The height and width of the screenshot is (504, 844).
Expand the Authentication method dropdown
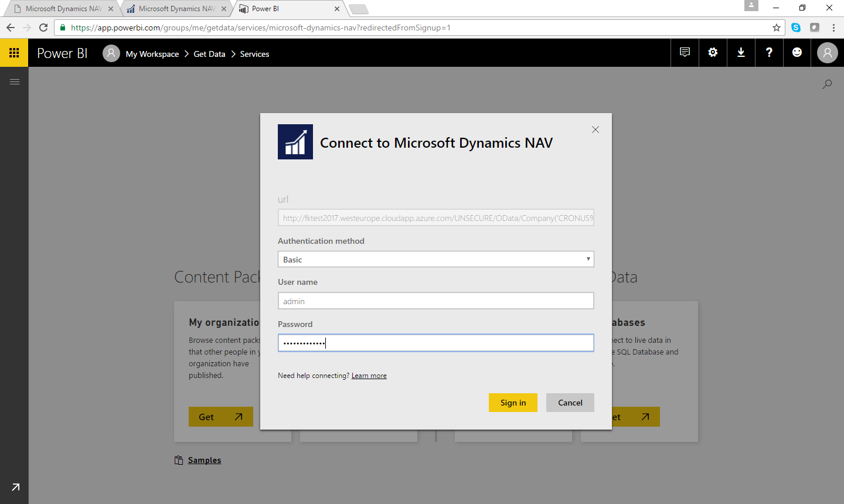[435, 259]
